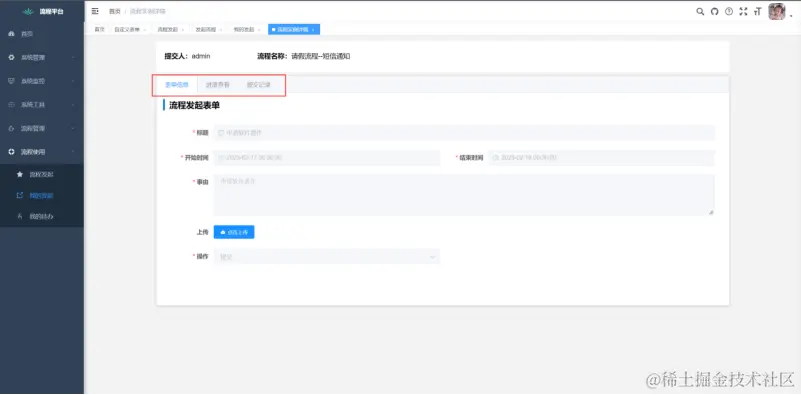Open the 首页 page tag tab
Image resolution: width=801 pixels, height=395 pixels.
(x=99, y=30)
